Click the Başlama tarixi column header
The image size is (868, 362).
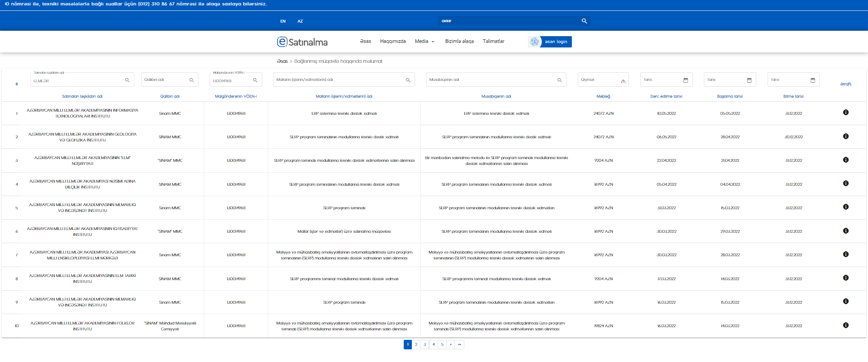pos(730,96)
